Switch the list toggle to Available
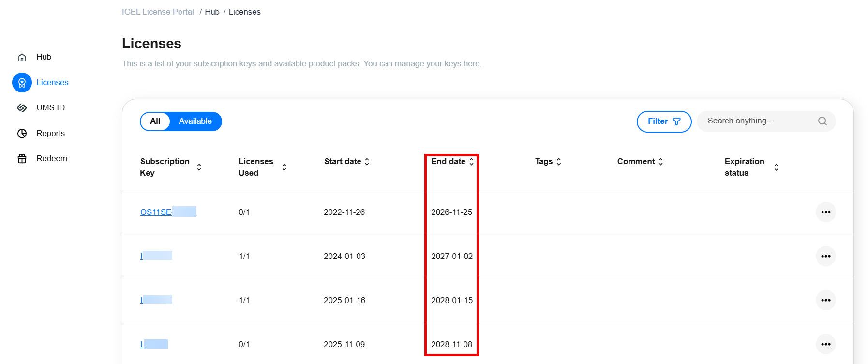Image resolution: width=868 pixels, height=364 pixels. click(x=195, y=121)
